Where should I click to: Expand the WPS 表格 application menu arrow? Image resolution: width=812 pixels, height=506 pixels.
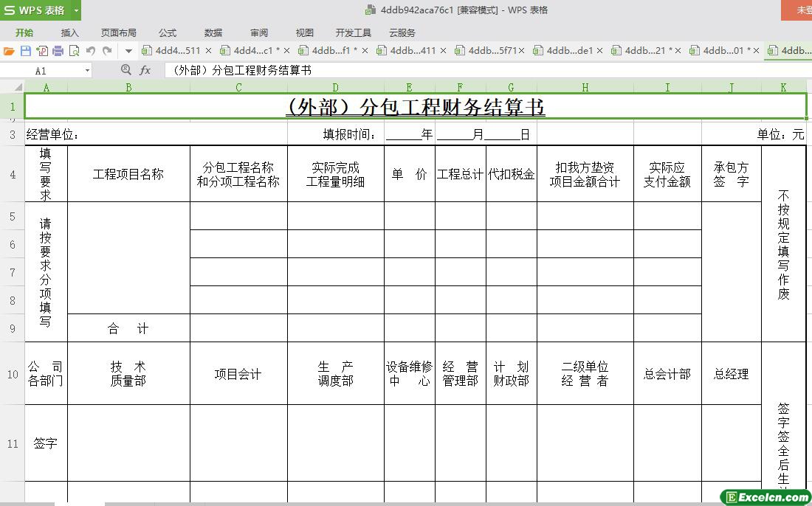pos(76,10)
